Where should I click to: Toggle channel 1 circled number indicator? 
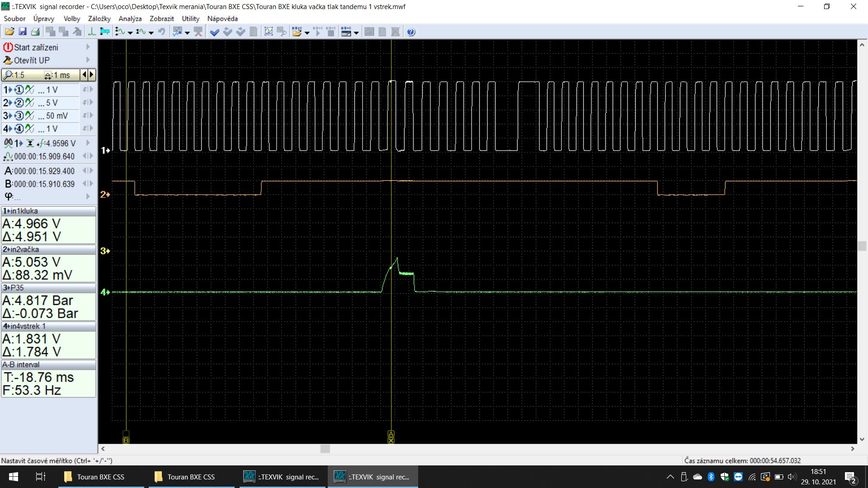19,90
